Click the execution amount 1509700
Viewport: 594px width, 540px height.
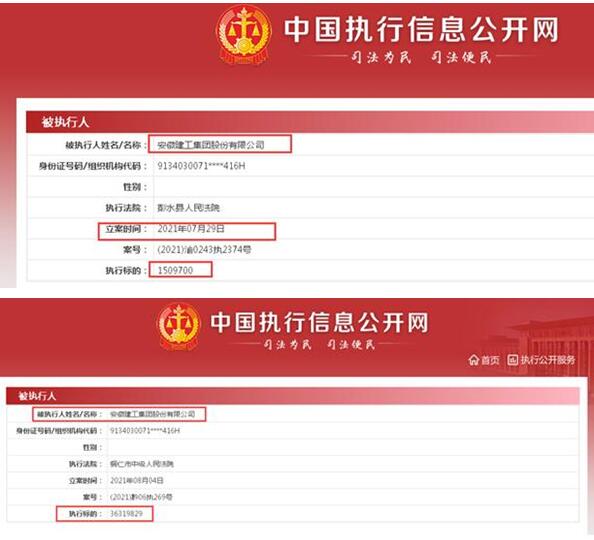click(x=175, y=270)
